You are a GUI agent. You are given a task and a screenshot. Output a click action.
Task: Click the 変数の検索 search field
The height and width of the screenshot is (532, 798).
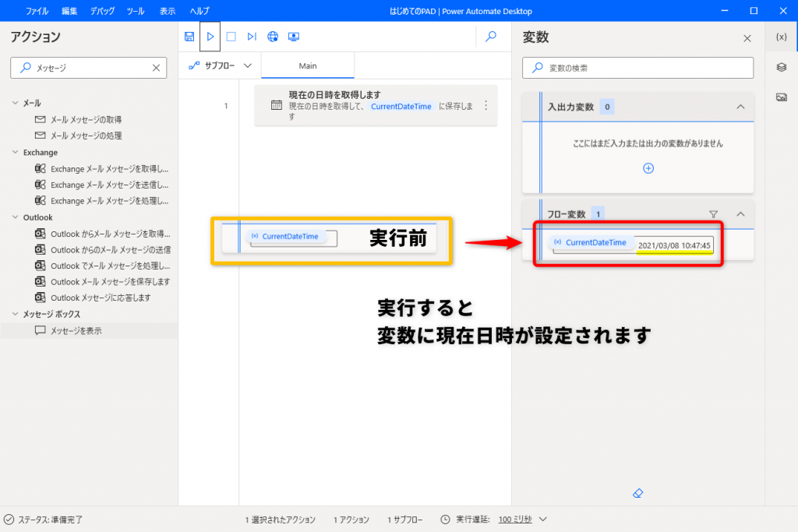(637, 68)
